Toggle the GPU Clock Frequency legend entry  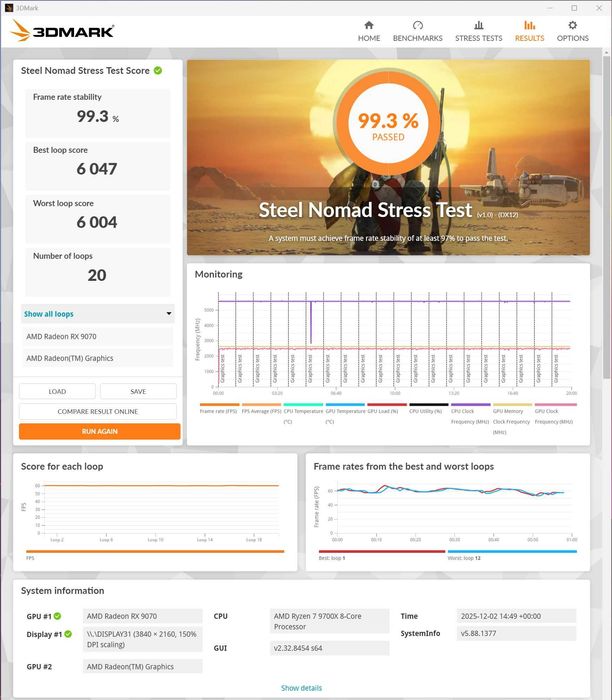554,416
